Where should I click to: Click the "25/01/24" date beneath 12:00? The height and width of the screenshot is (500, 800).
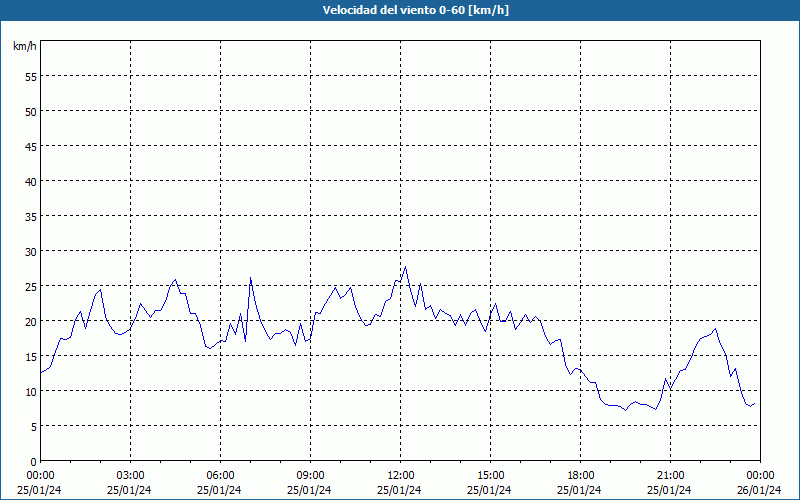coord(399,490)
